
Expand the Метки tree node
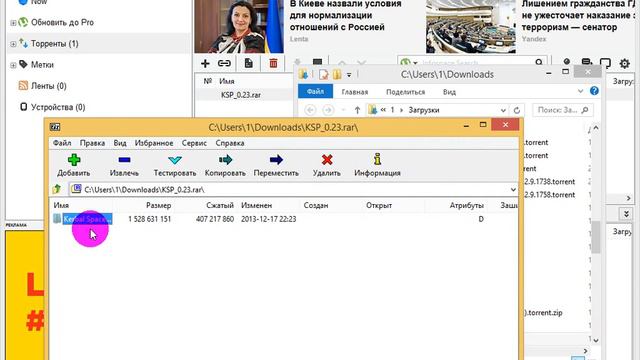tap(13, 65)
